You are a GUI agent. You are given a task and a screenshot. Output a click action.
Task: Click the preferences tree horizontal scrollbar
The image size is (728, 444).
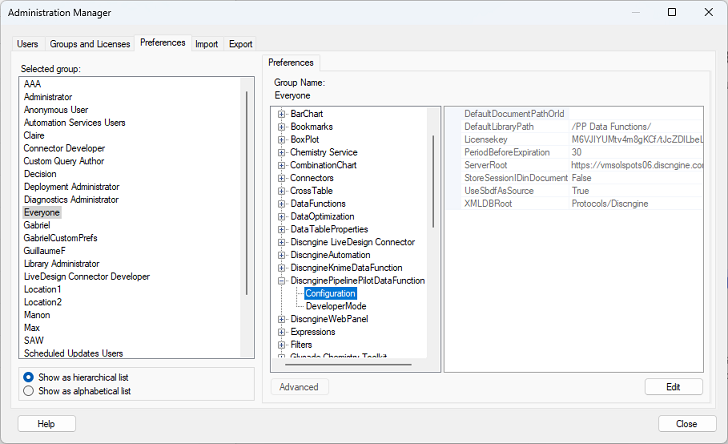click(x=348, y=365)
